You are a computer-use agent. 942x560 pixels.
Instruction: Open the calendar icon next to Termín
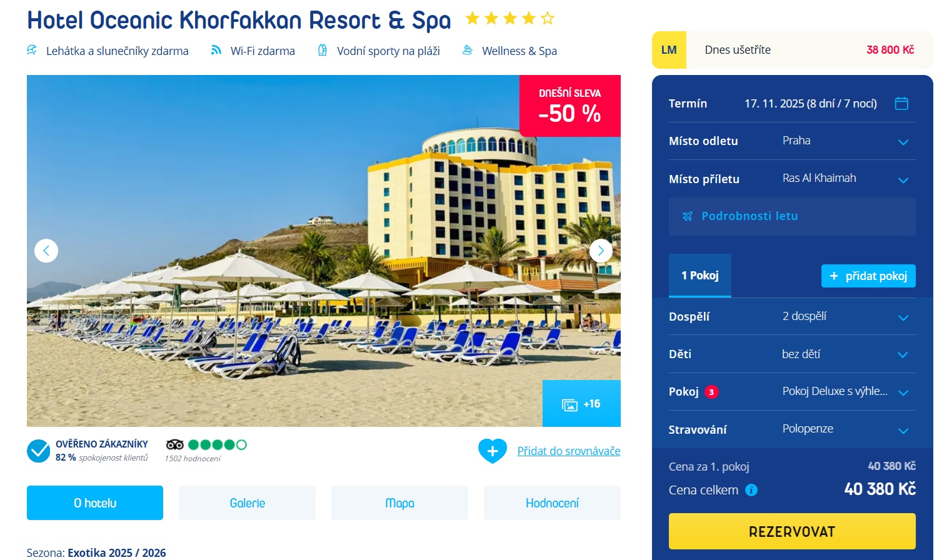pyautogui.click(x=901, y=104)
